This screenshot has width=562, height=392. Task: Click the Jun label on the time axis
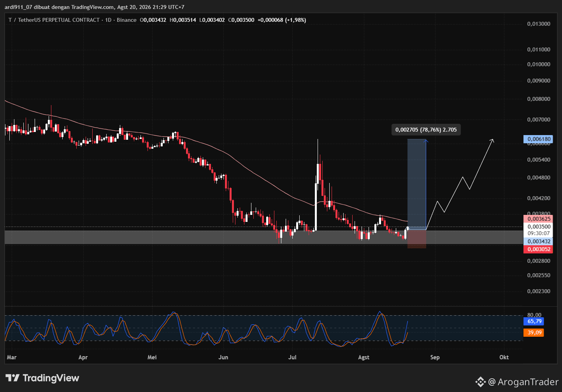223,357
